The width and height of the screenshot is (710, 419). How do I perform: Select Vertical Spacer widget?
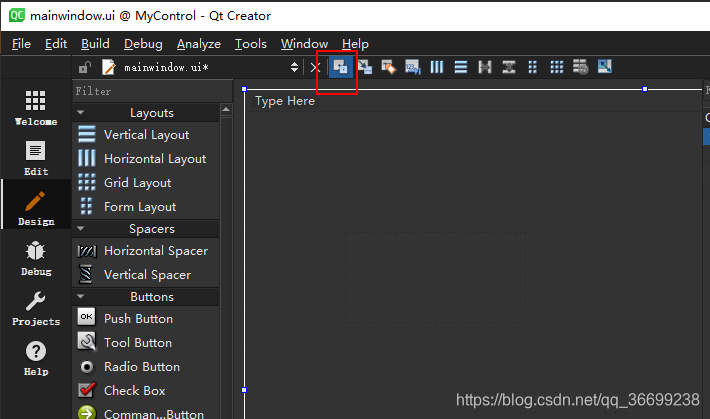click(146, 275)
